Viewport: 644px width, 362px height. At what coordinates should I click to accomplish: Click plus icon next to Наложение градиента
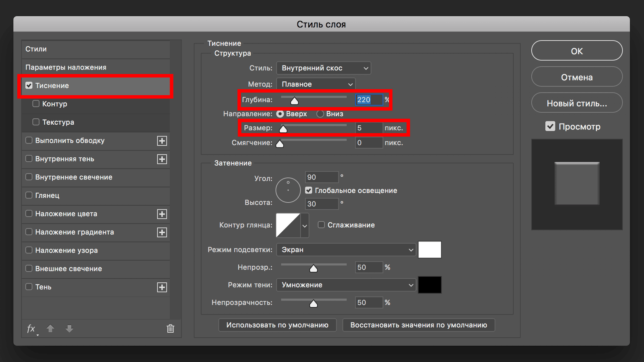(162, 232)
